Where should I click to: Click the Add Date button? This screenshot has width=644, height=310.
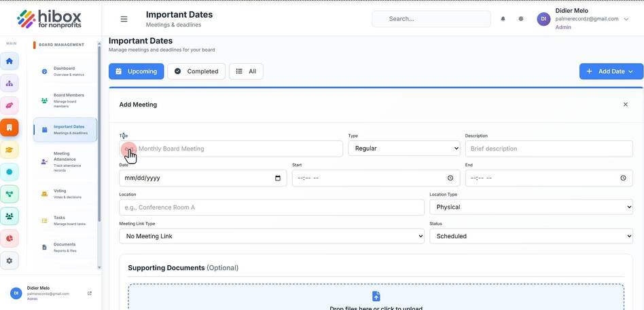[611, 71]
